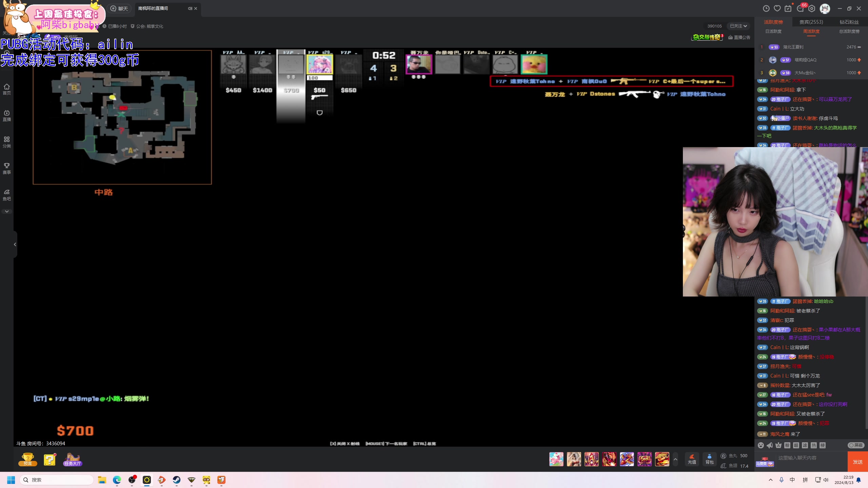This screenshot has height=488, width=868.
Task: Open the crown noble danmaku icon
Action: click(778, 445)
